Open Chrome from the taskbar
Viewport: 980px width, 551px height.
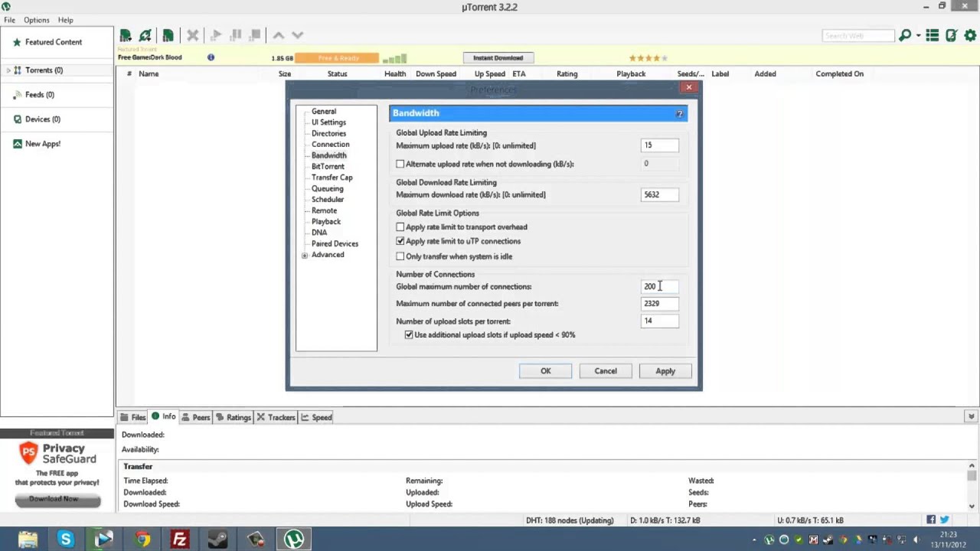(x=142, y=540)
